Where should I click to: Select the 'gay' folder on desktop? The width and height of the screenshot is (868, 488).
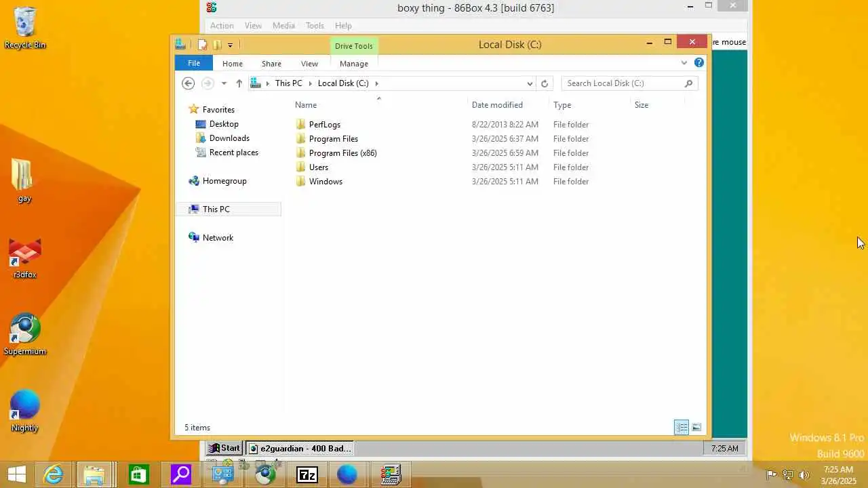24,182
